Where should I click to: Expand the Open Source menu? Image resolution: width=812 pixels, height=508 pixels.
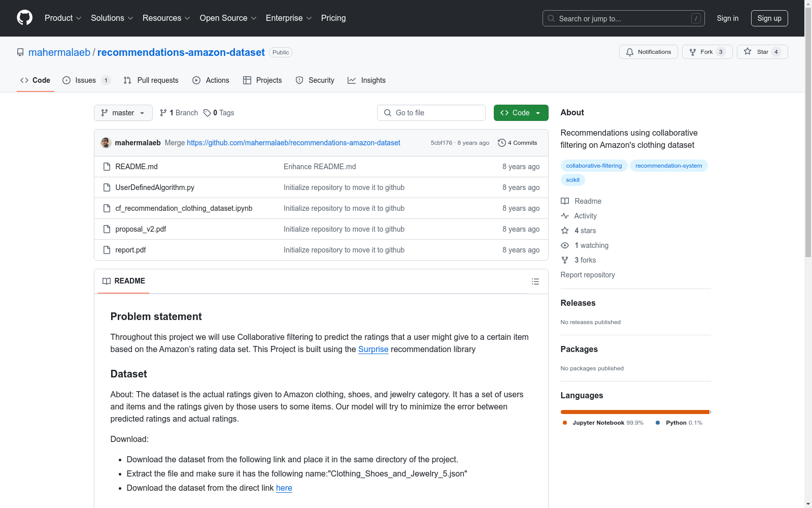pyautogui.click(x=228, y=18)
